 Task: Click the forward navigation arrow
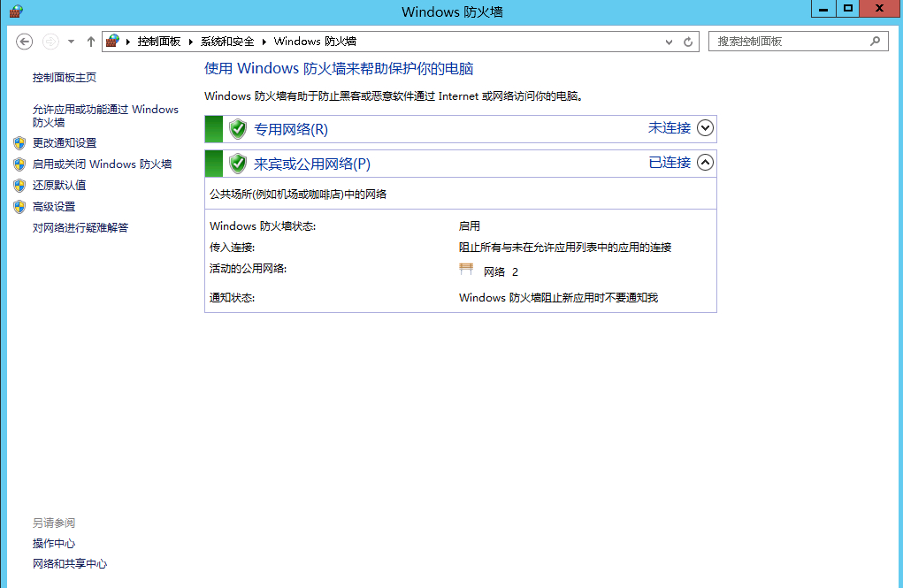pos(50,42)
